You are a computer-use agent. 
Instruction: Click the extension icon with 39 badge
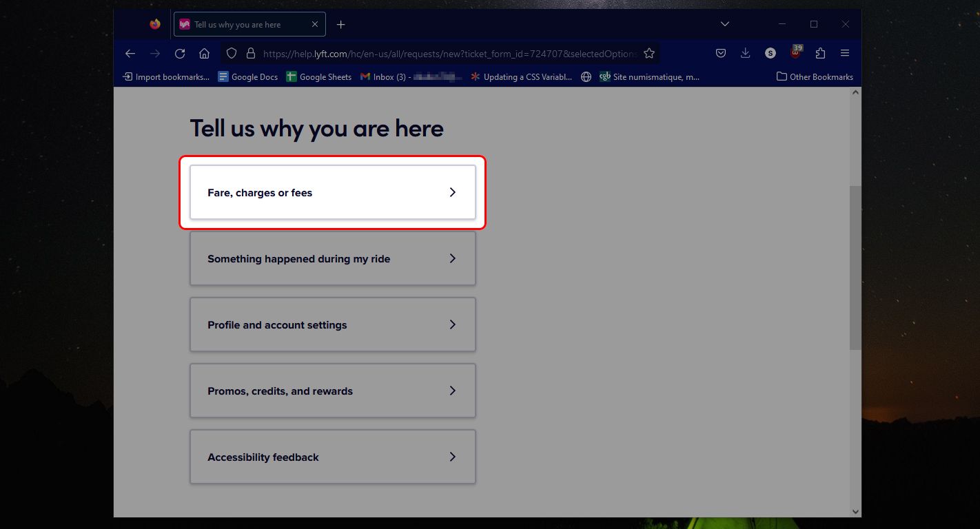coord(795,53)
